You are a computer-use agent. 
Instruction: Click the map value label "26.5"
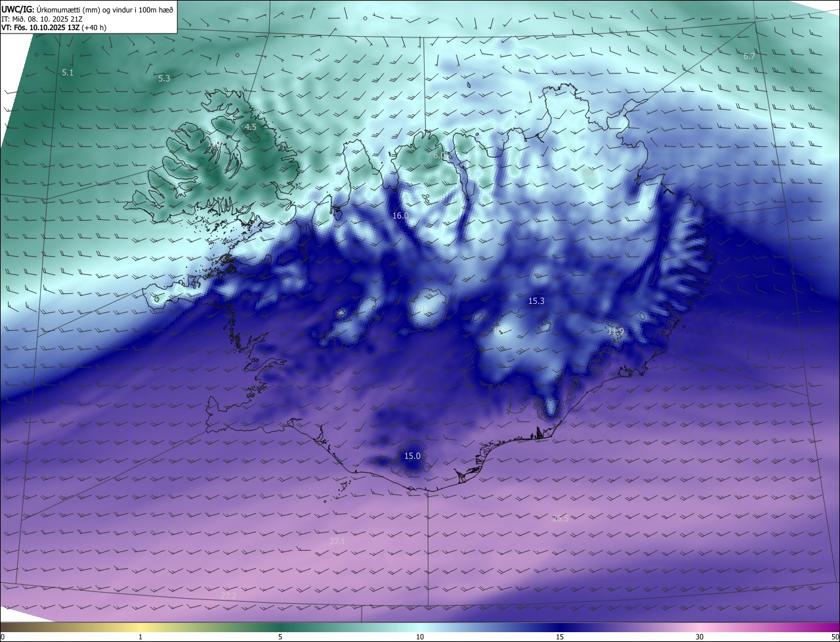pos(561,519)
